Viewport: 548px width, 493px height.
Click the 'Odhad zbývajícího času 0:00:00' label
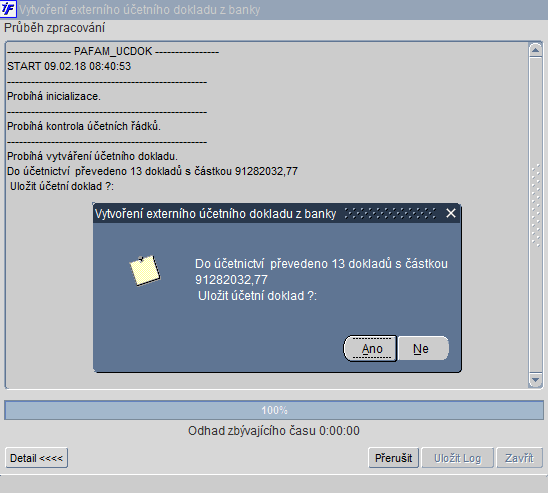274,431
